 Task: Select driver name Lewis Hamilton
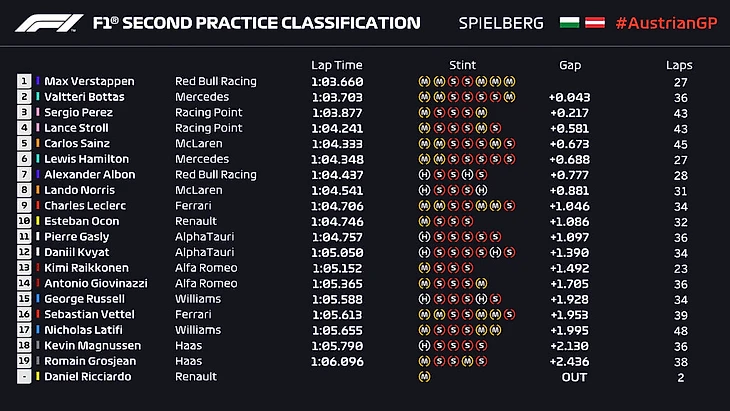(86, 159)
